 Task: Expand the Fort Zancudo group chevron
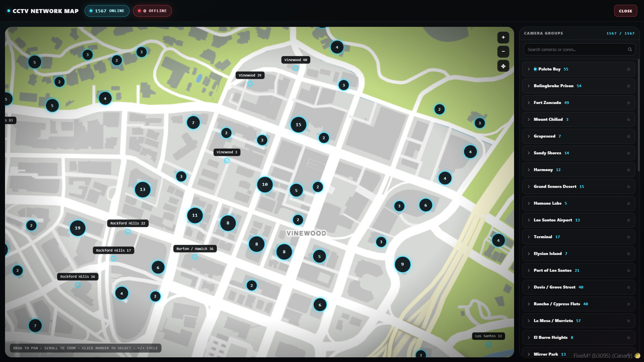click(x=528, y=103)
